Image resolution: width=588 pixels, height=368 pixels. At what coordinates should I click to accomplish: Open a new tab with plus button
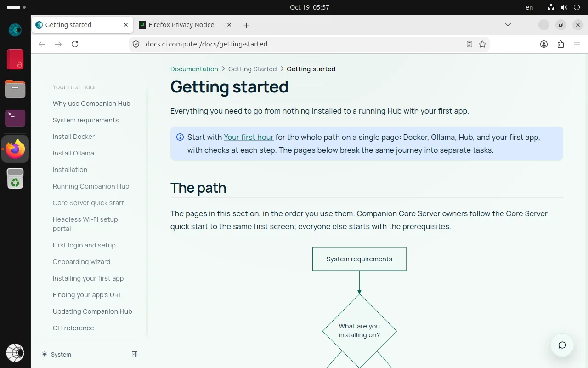point(246,25)
